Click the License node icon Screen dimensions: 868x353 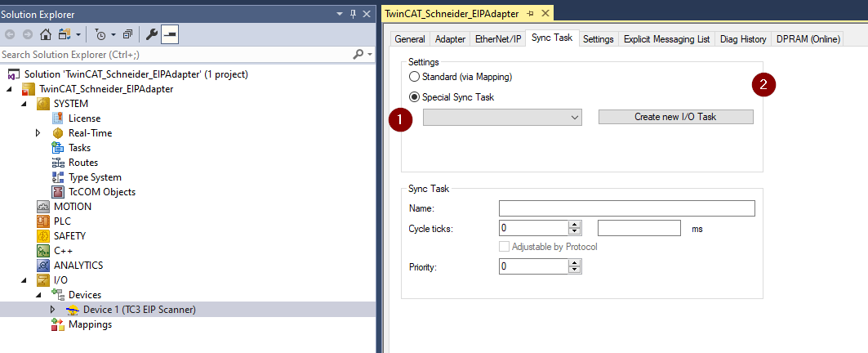[x=58, y=118]
